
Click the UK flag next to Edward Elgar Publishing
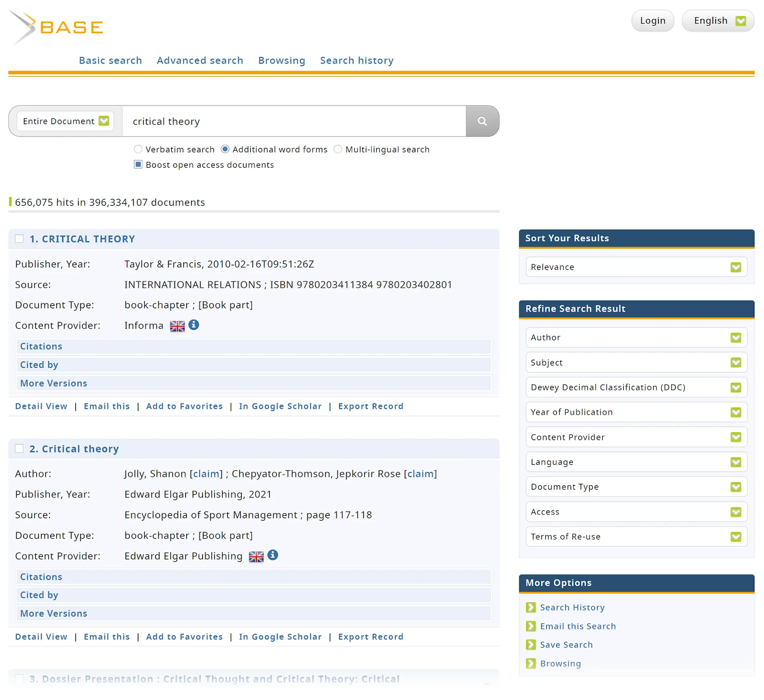click(256, 557)
